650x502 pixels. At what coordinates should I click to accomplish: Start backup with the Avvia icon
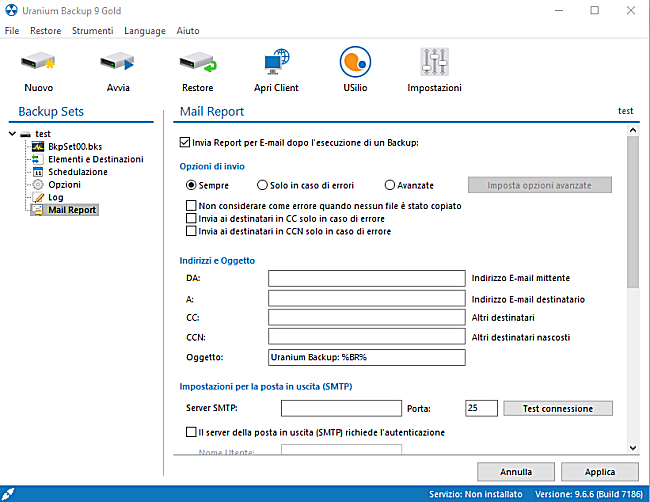118,62
